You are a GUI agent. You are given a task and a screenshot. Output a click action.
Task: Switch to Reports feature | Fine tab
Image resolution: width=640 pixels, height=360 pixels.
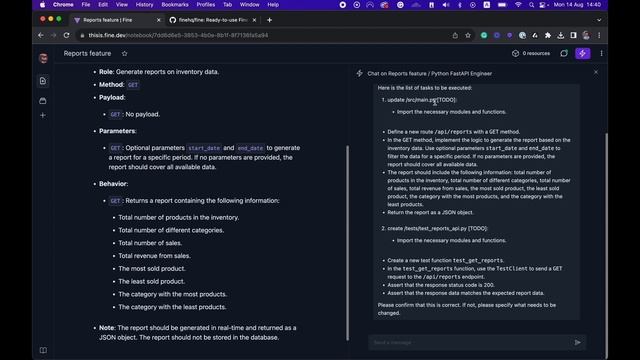tap(116, 20)
